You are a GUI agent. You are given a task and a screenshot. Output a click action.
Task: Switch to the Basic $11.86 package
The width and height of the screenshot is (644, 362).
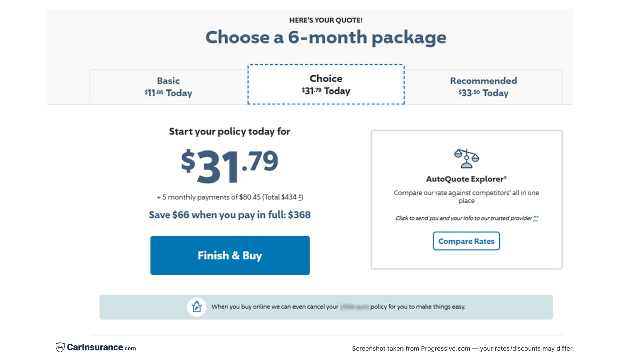pyautogui.click(x=168, y=86)
